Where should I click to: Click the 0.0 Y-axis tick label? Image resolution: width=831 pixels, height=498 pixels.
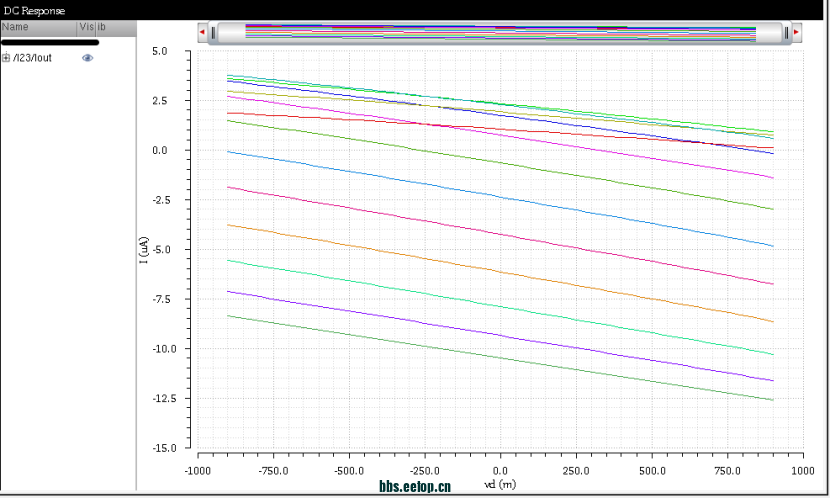(160, 150)
